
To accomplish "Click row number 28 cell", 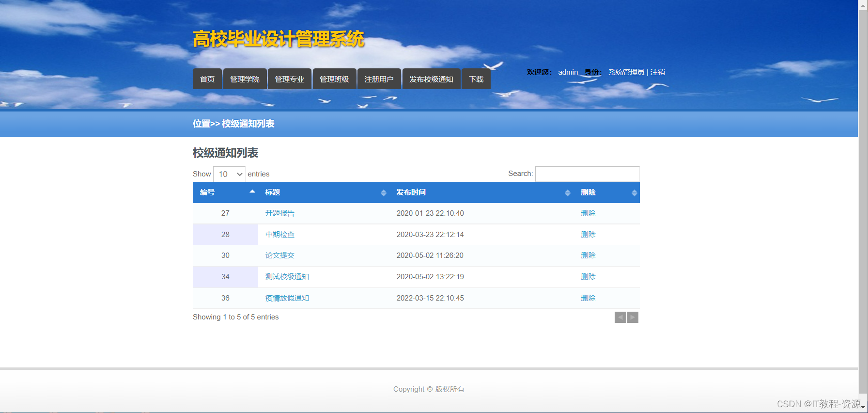I will (x=225, y=235).
